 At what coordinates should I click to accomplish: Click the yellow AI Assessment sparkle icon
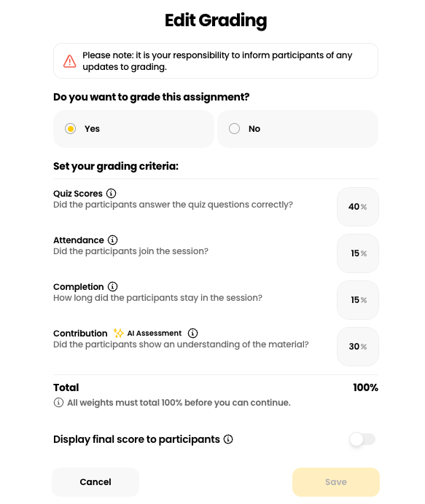click(119, 334)
